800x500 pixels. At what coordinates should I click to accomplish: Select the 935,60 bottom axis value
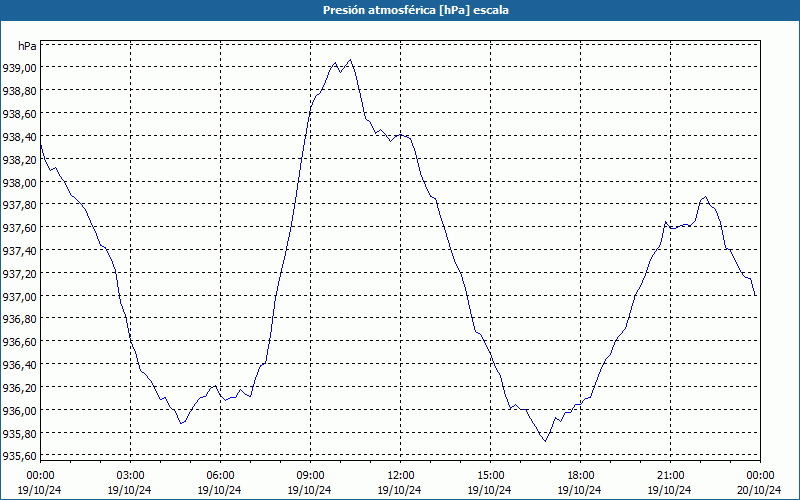19,456
